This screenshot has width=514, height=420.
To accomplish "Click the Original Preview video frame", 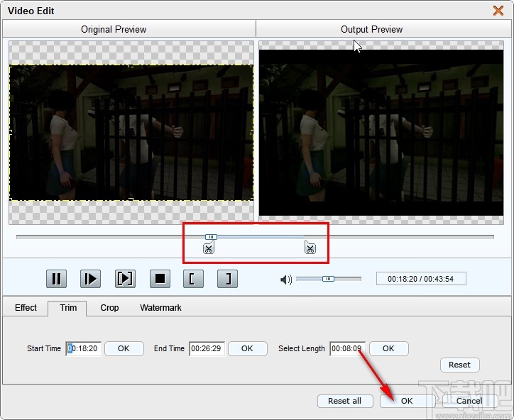I will pos(131,133).
